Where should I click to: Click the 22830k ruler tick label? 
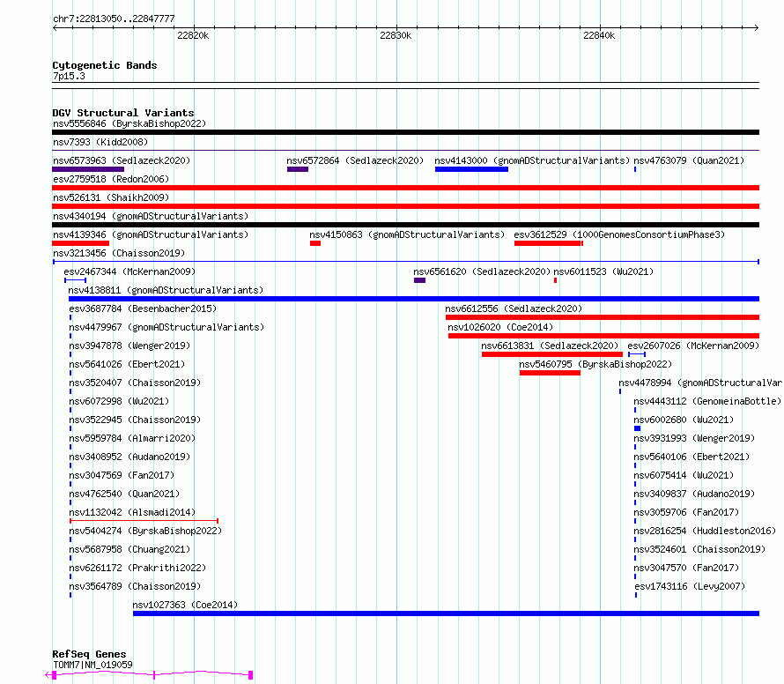[396, 35]
